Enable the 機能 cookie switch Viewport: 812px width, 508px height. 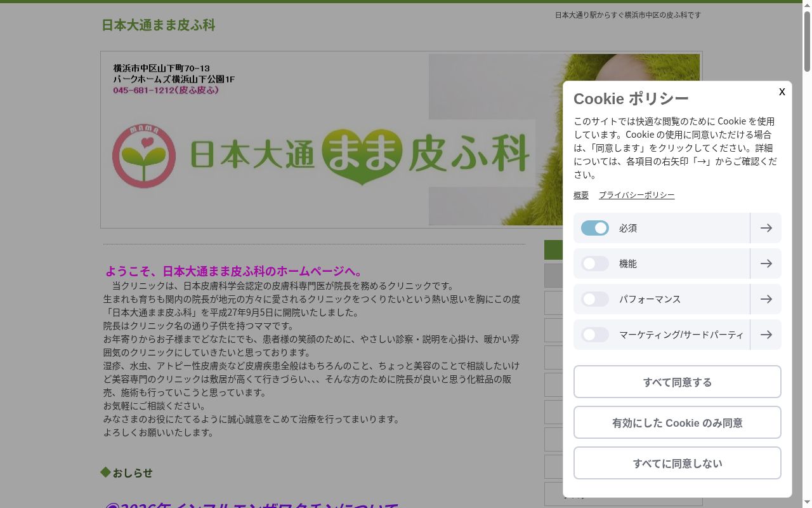click(595, 264)
